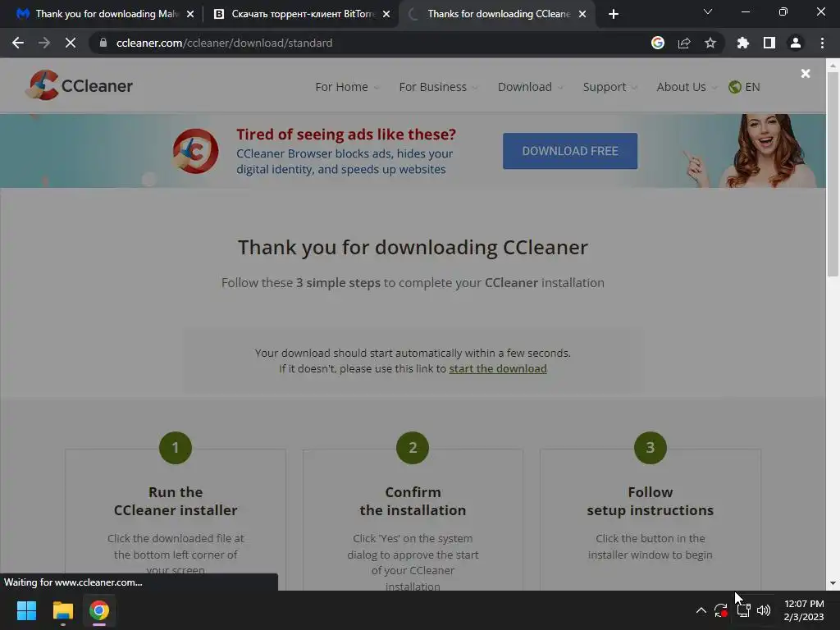Image resolution: width=840 pixels, height=630 pixels.
Task: Click 'Tired of seeing ads' headline
Action: click(x=346, y=134)
